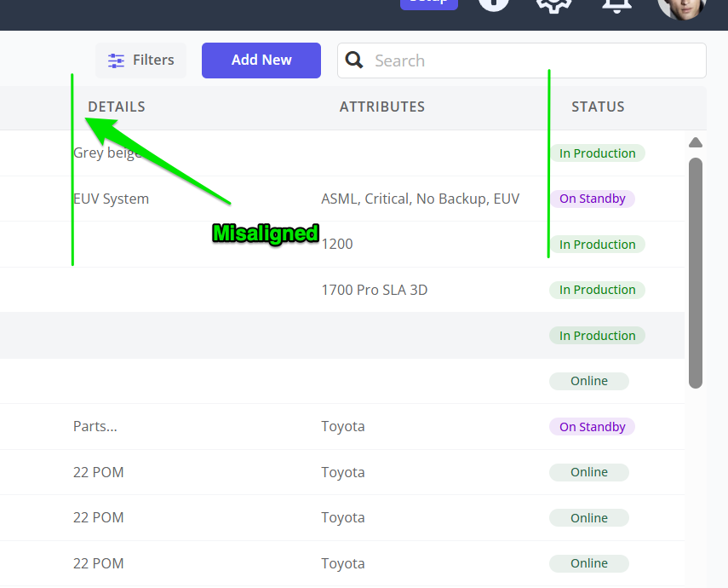The image size is (728, 588).
Task: Click Toyota in the Parts... row
Action: point(343,427)
